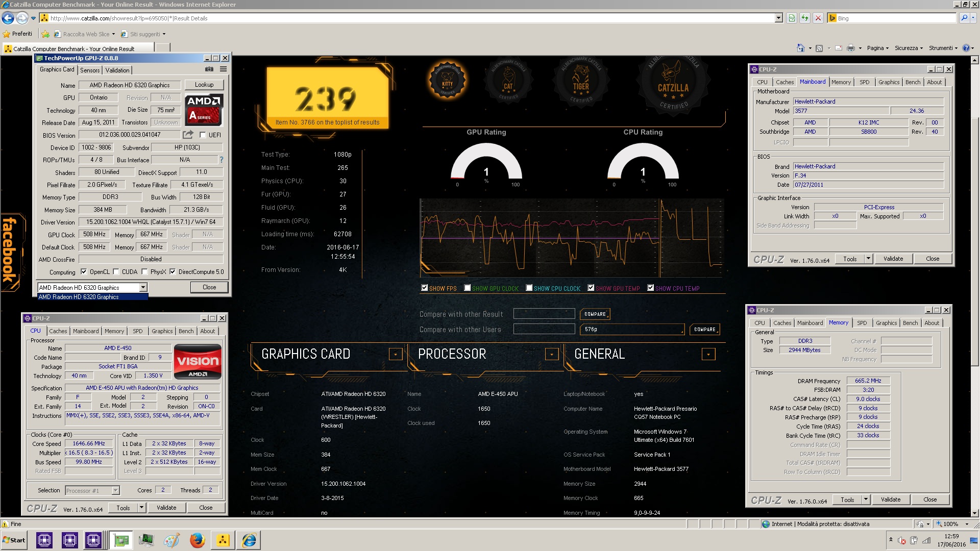Click COMPARE next to other Result field

595,314
